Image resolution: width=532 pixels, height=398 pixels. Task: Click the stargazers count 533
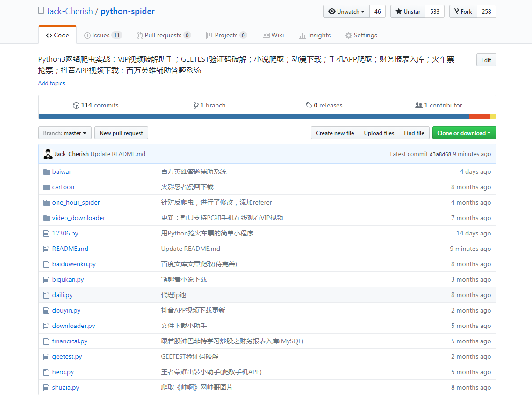[x=435, y=12]
